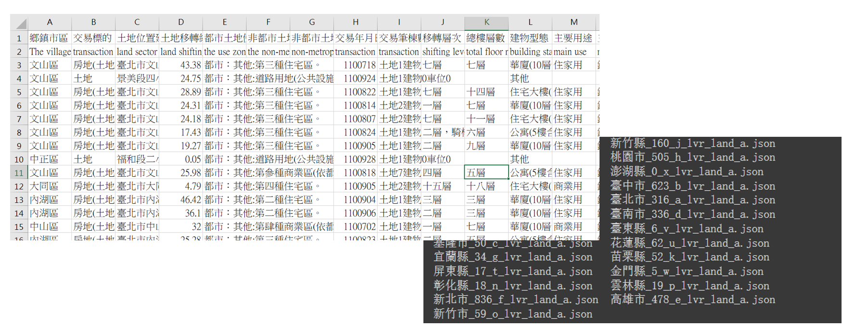Click the header cell 總樓層數
The width and height of the screenshot is (868, 329).
(x=486, y=38)
